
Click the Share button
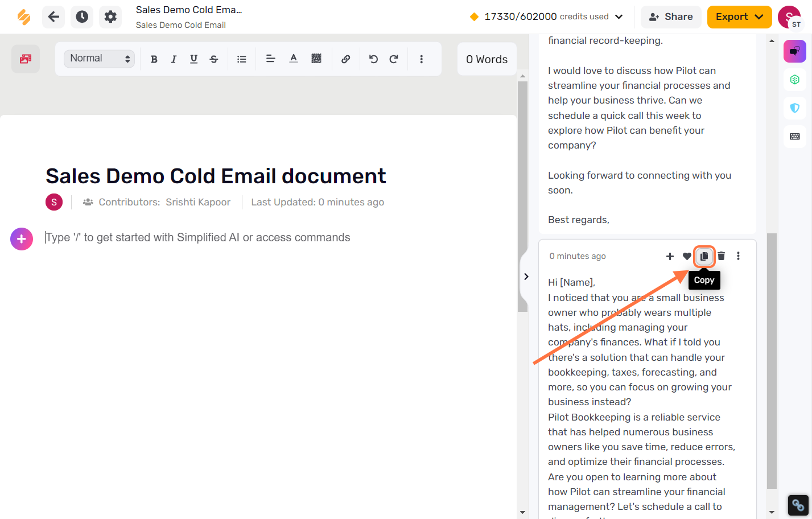671,17
